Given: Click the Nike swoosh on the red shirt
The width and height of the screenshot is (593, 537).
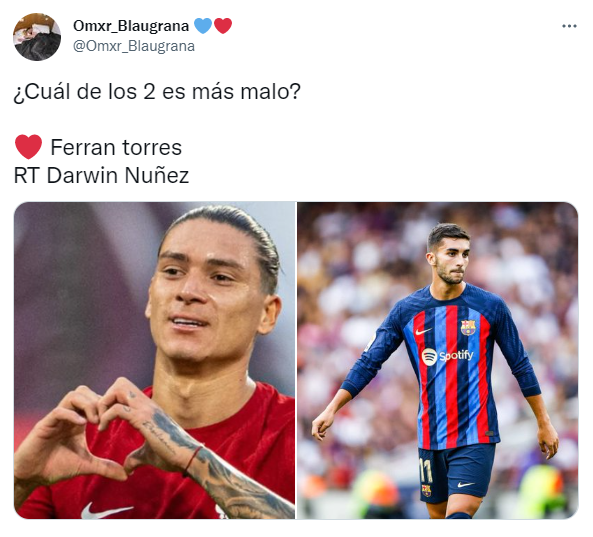Looking at the screenshot, I should [x=106, y=510].
